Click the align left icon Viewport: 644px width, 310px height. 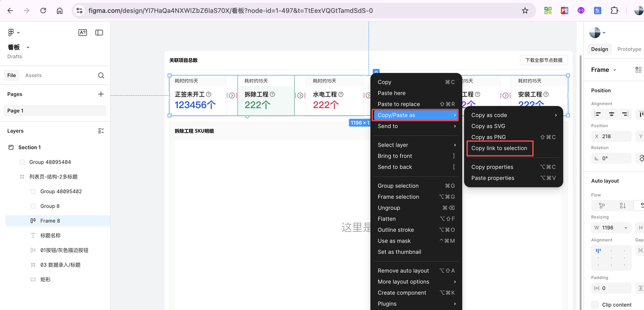point(598,115)
